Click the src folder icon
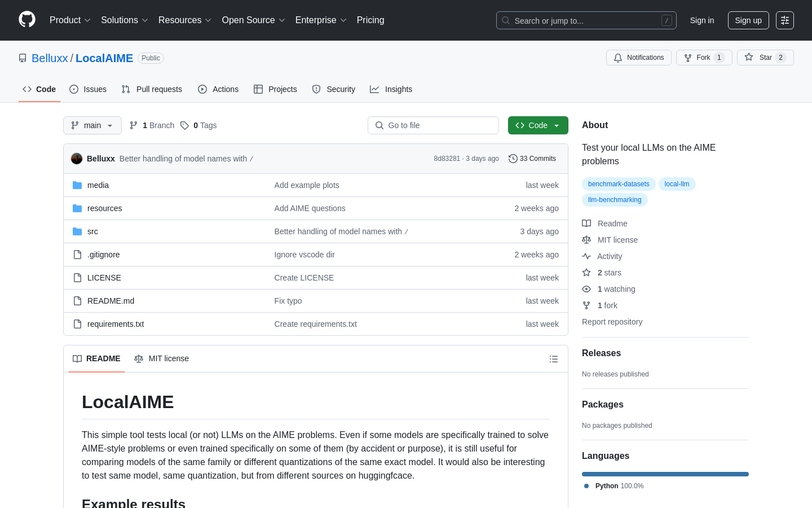The height and width of the screenshot is (508, 812). click(77, 231)
